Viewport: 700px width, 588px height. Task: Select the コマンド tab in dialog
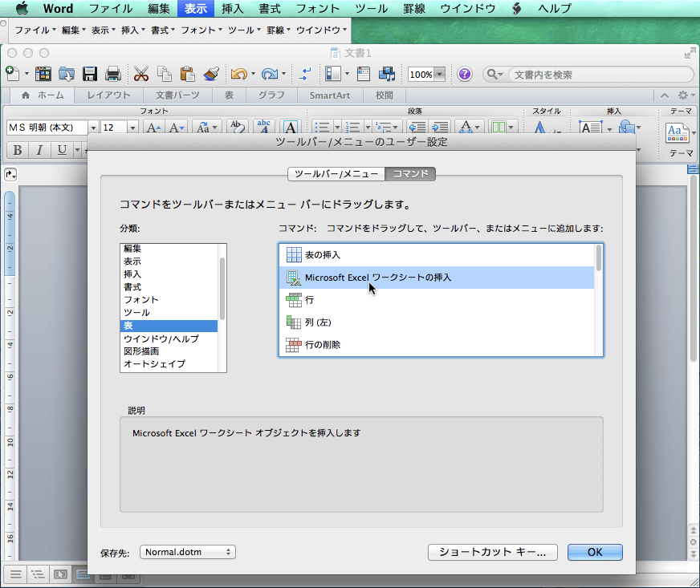click(x=410, y=173)
